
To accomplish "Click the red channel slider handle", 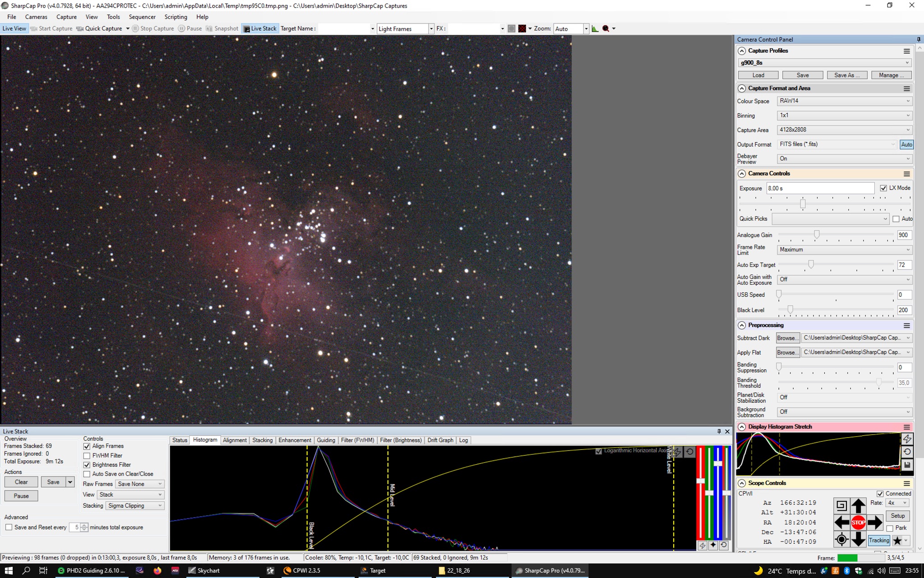I will pyautogui.click(x=701, y=480).
